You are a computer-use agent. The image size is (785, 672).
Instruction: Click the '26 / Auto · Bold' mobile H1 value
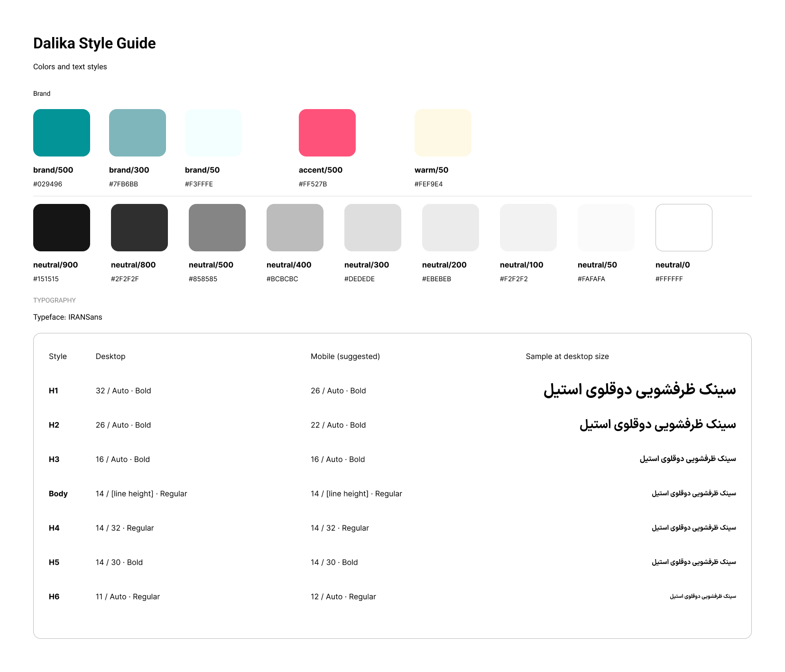tap(338, 391)
